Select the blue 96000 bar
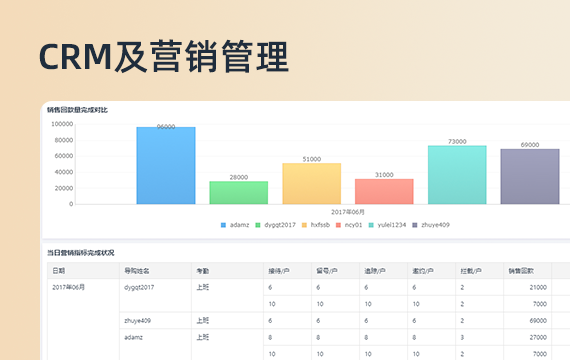 (x=166, y=165)
